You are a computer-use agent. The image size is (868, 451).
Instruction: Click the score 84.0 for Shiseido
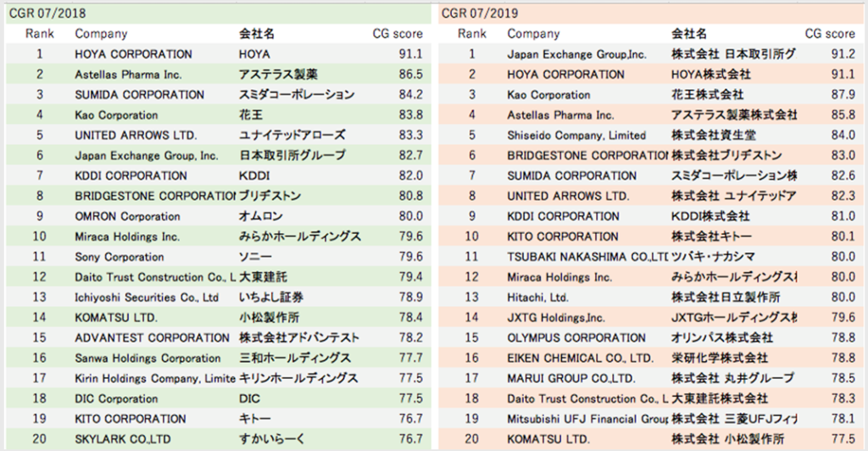pyautogui.click(x=843, y=135)
